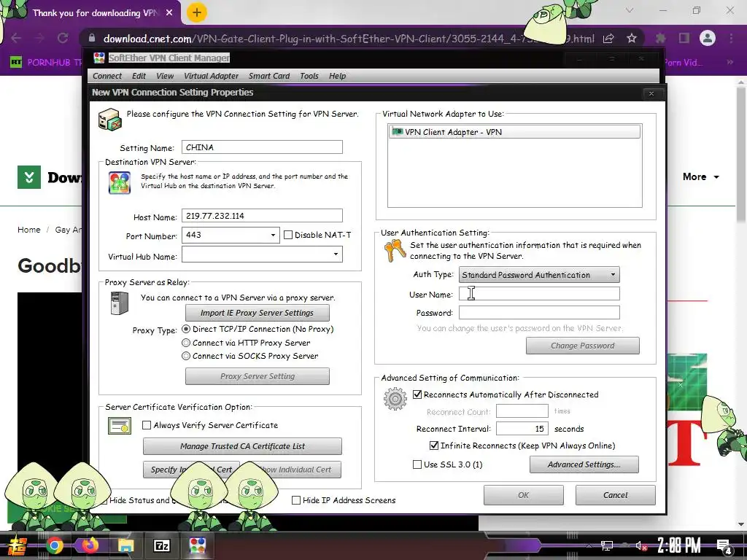Click the Password field
Viewport: 747px width, 560px height.
coord(539,312)
